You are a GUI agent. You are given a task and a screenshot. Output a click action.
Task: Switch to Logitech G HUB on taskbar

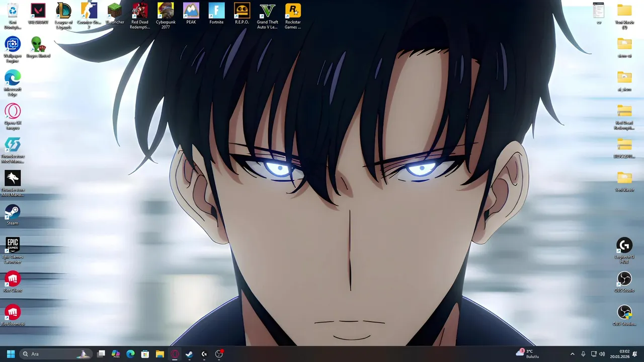(x=204, y=354)
